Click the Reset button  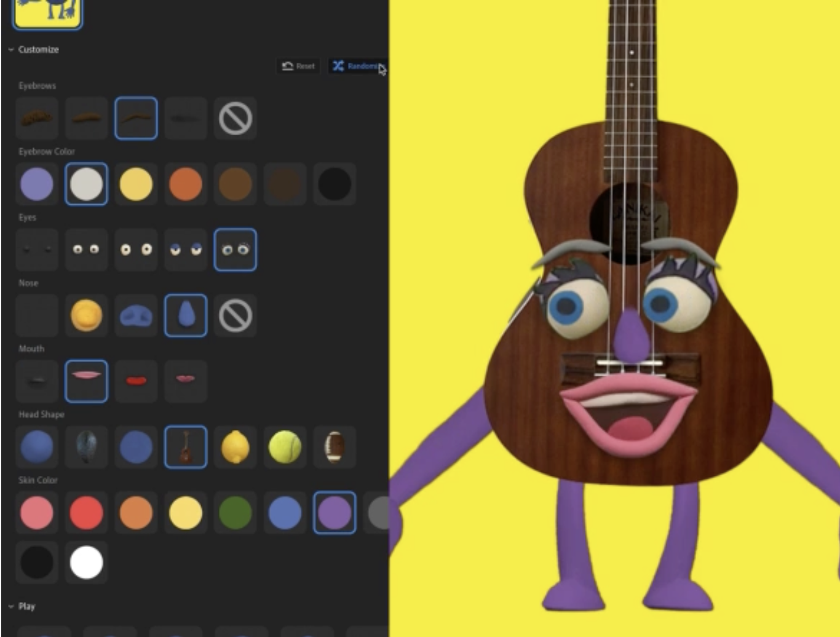point(298,66)
